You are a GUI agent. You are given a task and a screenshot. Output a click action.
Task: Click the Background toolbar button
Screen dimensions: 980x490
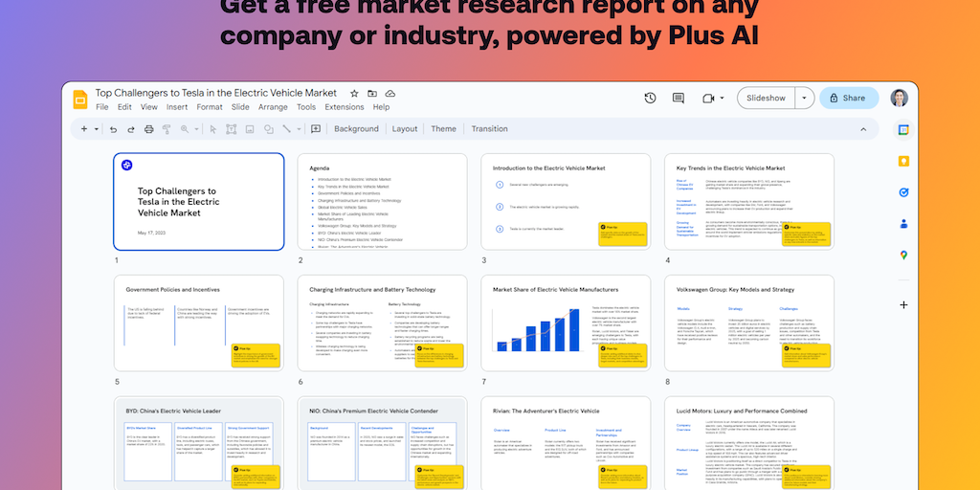coord(356,129)
